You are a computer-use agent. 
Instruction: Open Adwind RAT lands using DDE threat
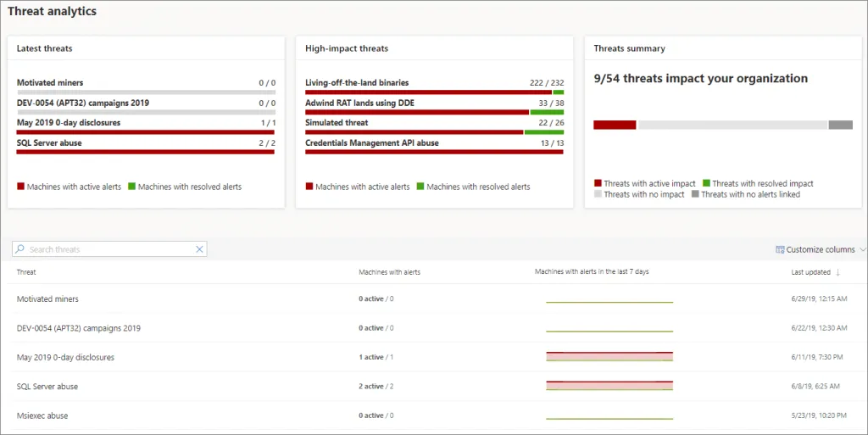click(x=359, y=103)
